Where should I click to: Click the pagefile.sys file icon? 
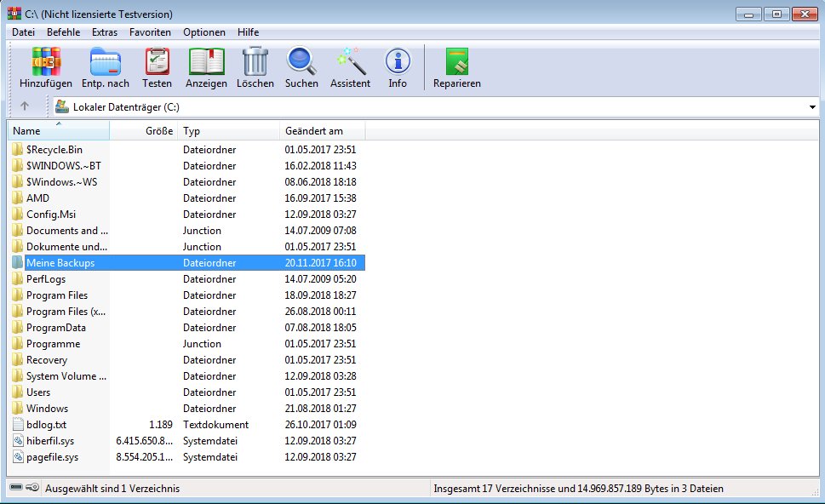coord(18,457)
